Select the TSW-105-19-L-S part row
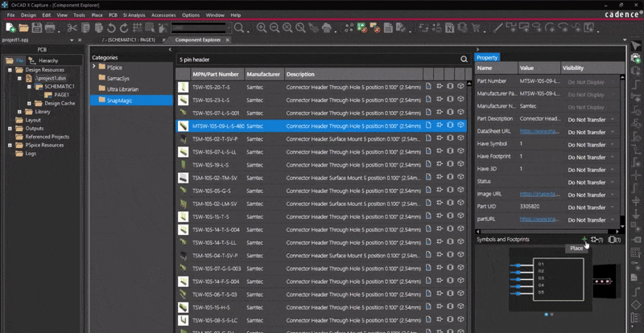The width and height of the screenshot is (644, 333). pyautogui.click(x=321, y=165)
